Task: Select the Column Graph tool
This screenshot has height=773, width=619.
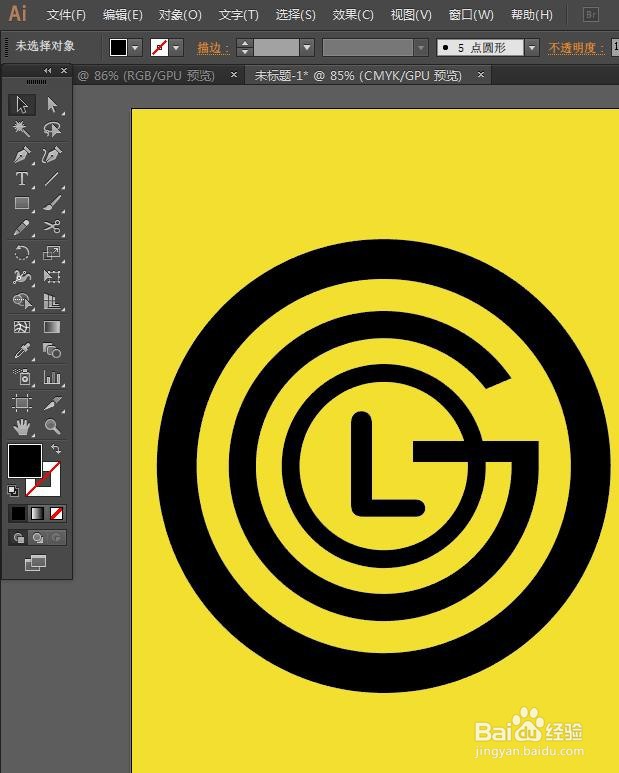Action: click(52, 377)
